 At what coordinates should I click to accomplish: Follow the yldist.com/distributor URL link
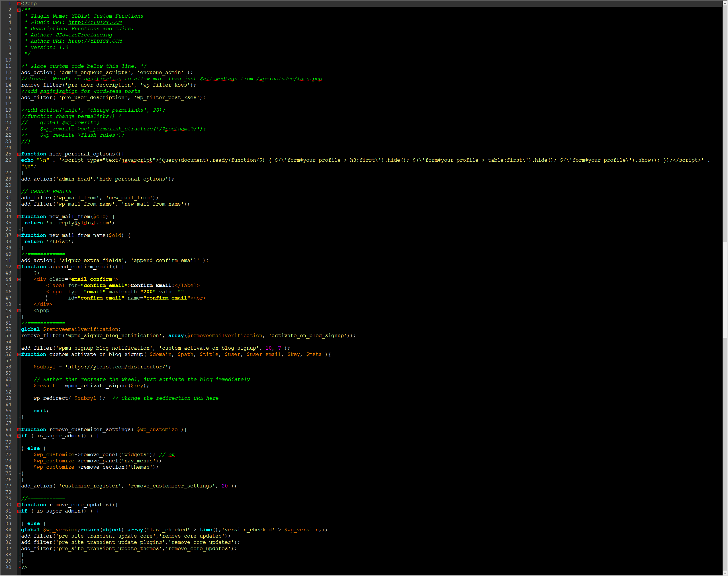point(116,367)
